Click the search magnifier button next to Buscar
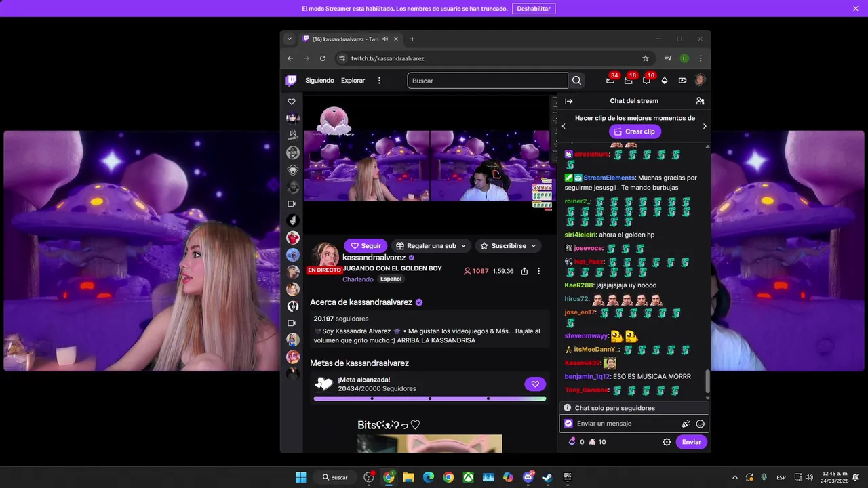This screenshot has width=868, height=488. click(x=576, y=81)
